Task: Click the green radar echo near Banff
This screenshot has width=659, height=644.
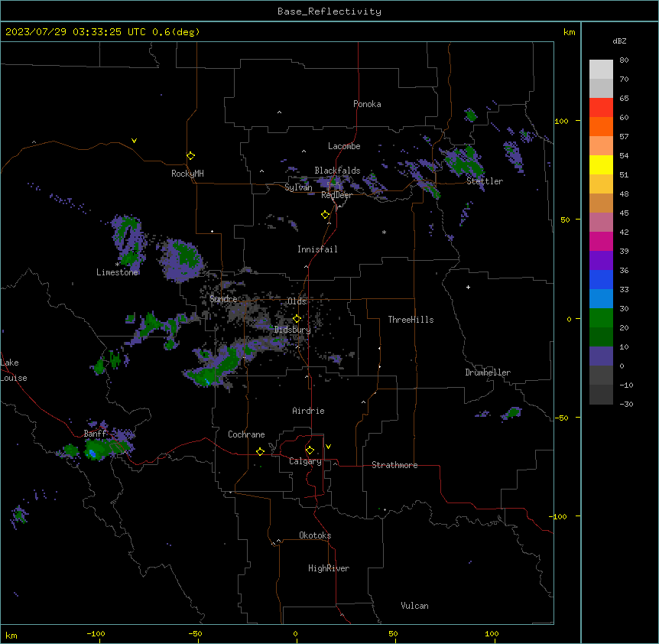Action: coord(98,449)
